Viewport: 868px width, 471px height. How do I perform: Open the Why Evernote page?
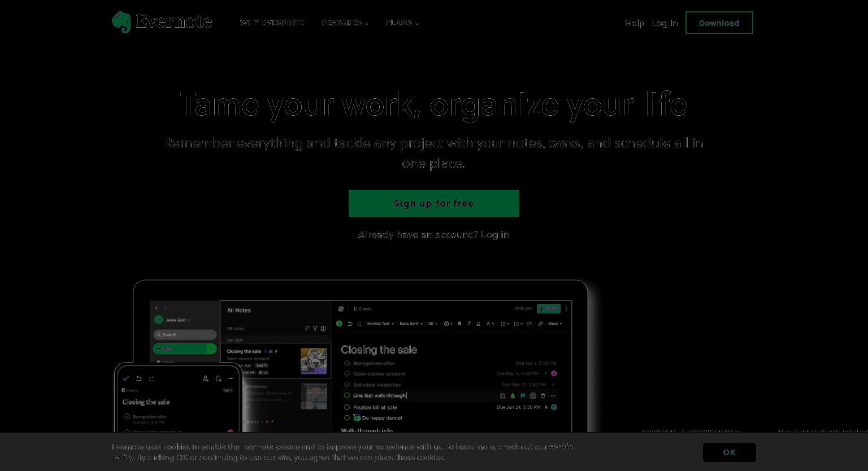click(x=272, y=23)
